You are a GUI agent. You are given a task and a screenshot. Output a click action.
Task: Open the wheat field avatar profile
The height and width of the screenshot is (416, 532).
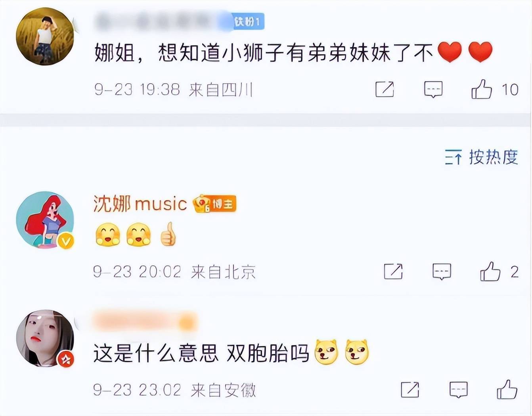pos(45,36)
